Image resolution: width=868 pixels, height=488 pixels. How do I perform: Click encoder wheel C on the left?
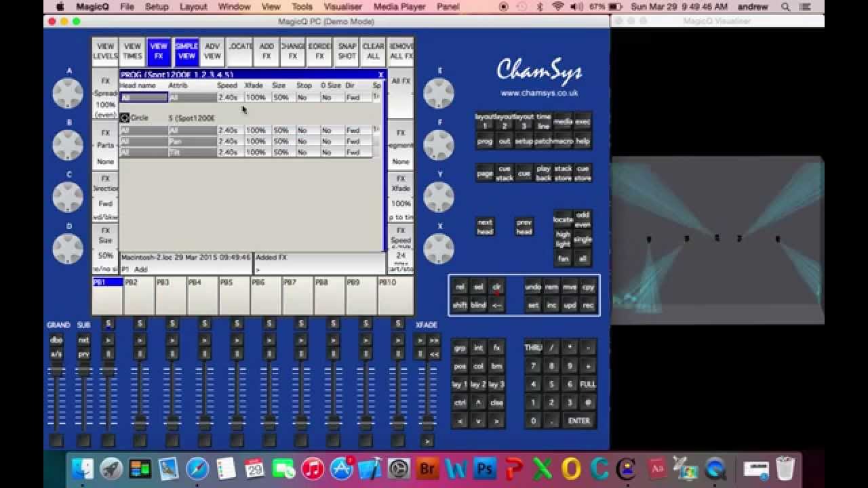(x=68, y=197)
